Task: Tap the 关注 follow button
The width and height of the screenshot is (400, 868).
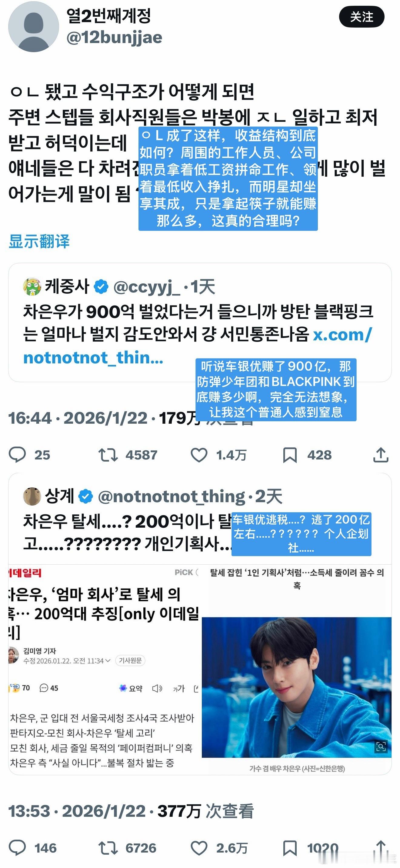Action: [x=362, y=17]
